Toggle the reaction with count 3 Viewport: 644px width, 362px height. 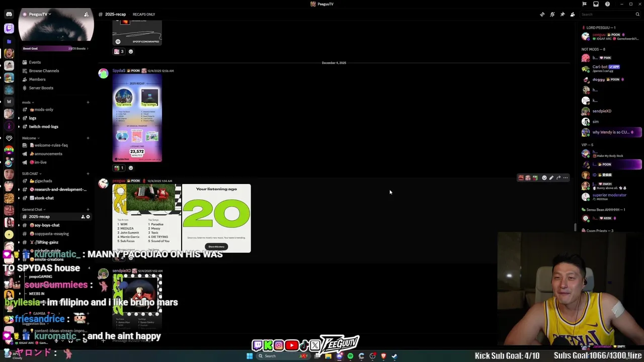(119, 51)
